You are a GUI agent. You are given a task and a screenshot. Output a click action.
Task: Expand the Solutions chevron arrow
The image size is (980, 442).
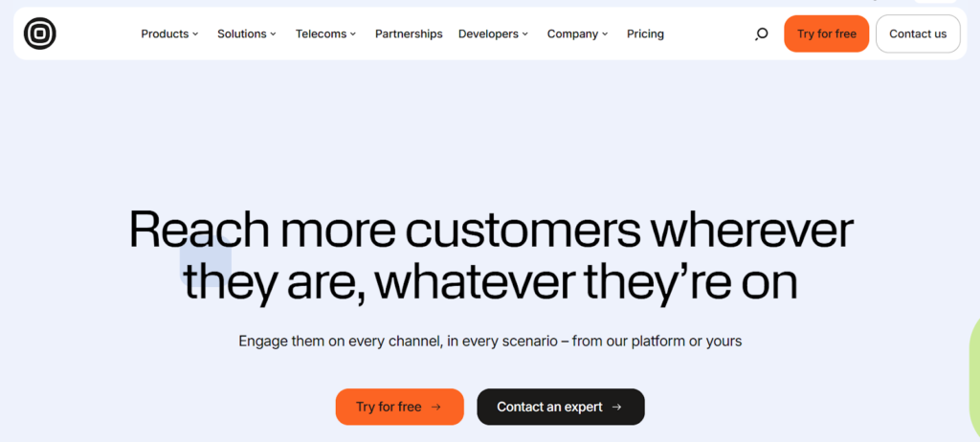point(273,34)
